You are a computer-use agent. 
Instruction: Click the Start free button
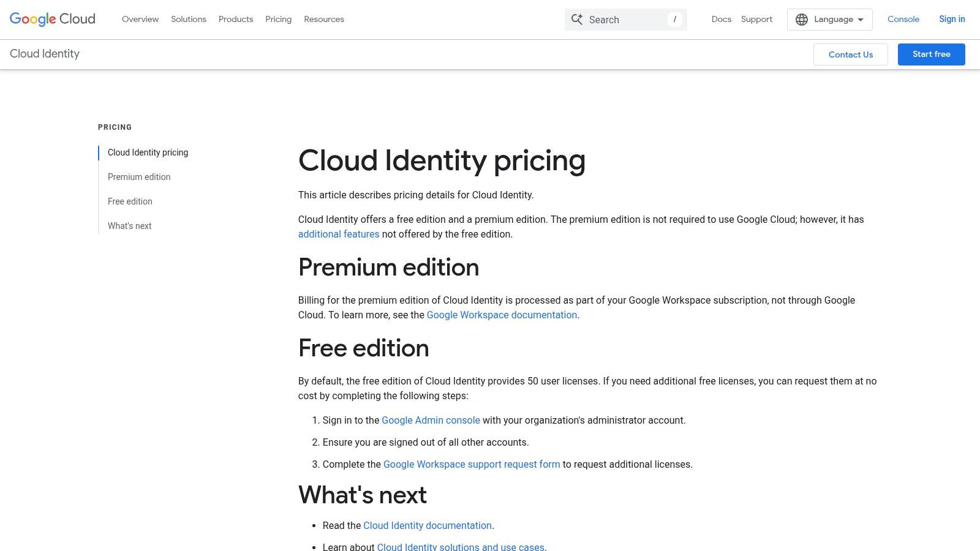pyautogui.click(x=932, y=54)
